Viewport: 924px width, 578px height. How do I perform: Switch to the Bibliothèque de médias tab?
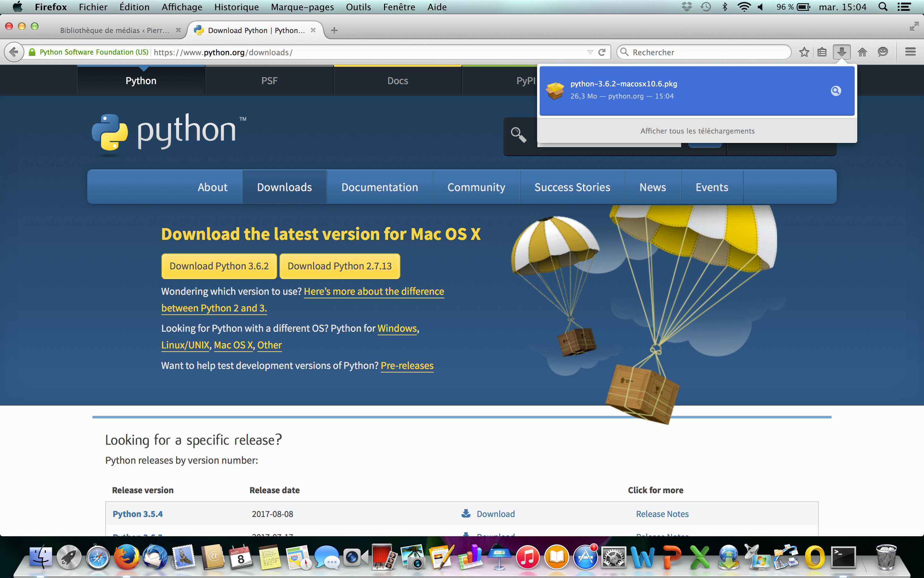tap(115, 30)
